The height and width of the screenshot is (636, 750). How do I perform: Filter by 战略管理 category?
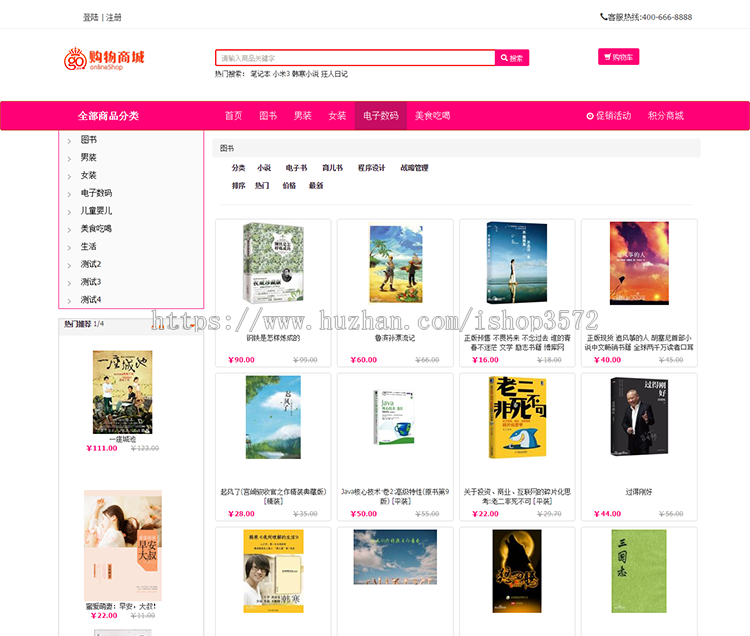[x=414, y=168]
